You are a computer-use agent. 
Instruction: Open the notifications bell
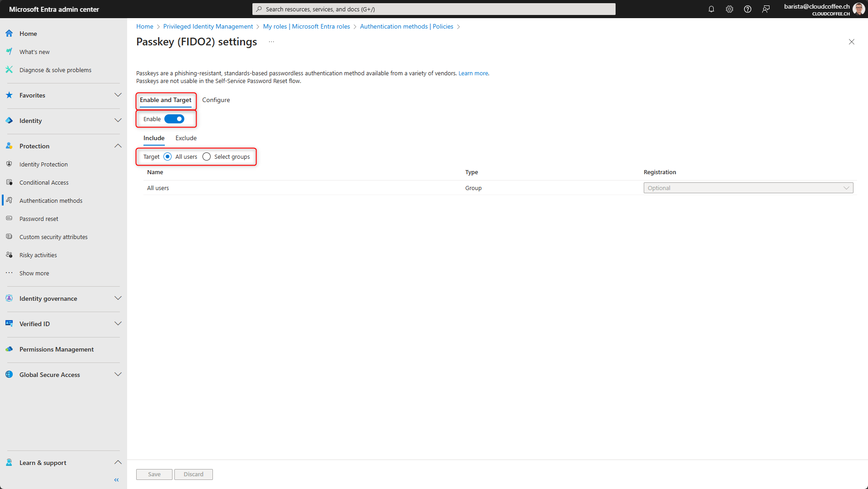click(x=711, y=9)
